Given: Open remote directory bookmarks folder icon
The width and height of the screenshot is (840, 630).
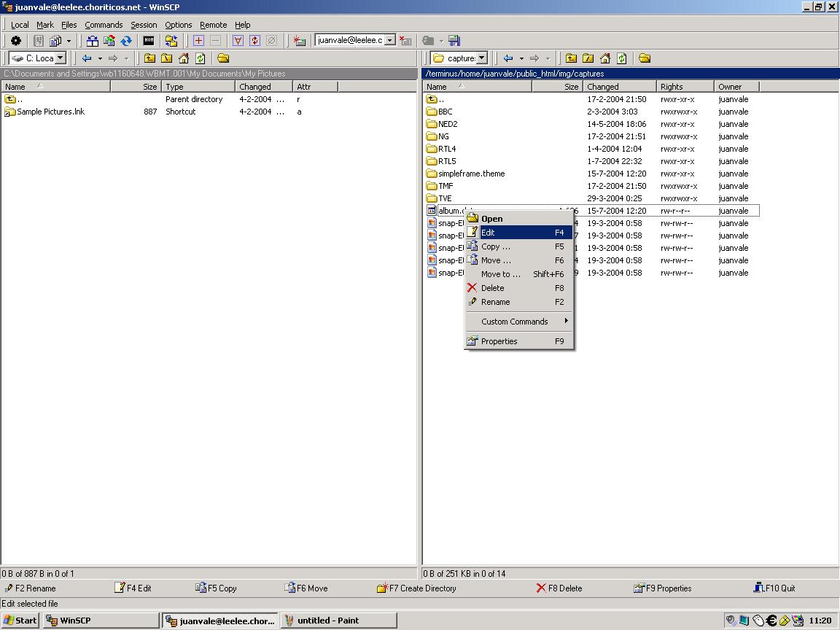Looking at the screenshot, I should 645,58.
